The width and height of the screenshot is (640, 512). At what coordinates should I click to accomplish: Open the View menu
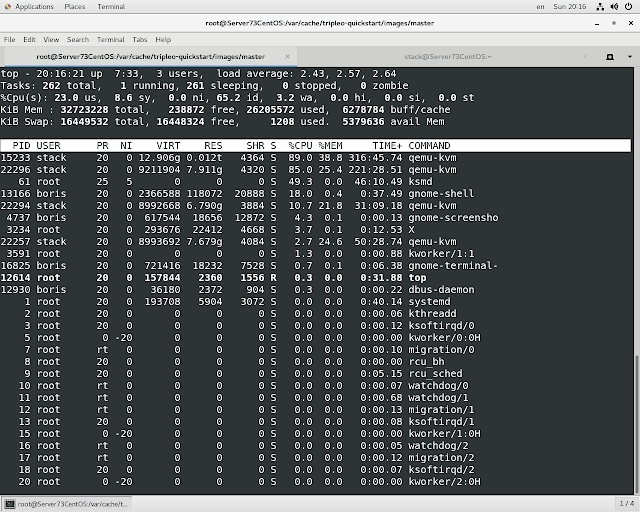[51, 40]
